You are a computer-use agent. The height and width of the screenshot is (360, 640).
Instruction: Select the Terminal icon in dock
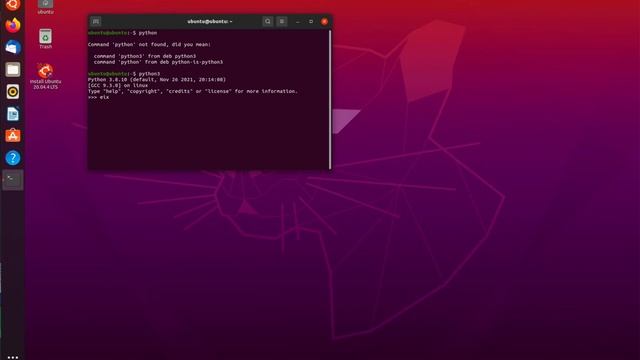(13, 180)
